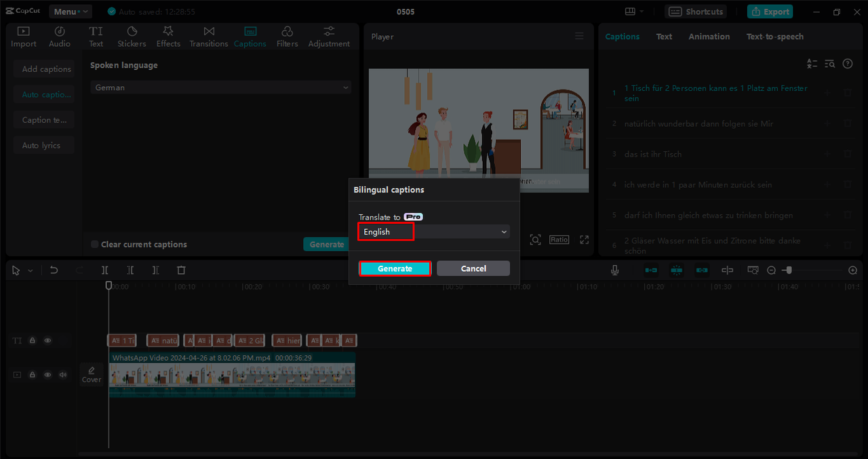Viewport: 868px width, 459px height.
Task: Toggle visibility of the caption track
Action: point(47,340)
